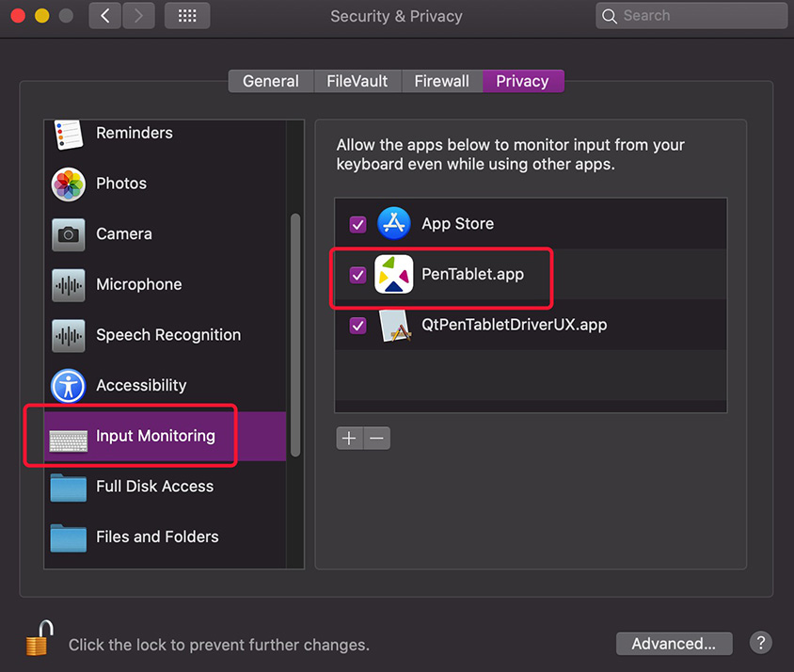The width and height of the screenshot is (794, 672).
Task: Minimize window with the yellow button
Action: click(42, 16)
